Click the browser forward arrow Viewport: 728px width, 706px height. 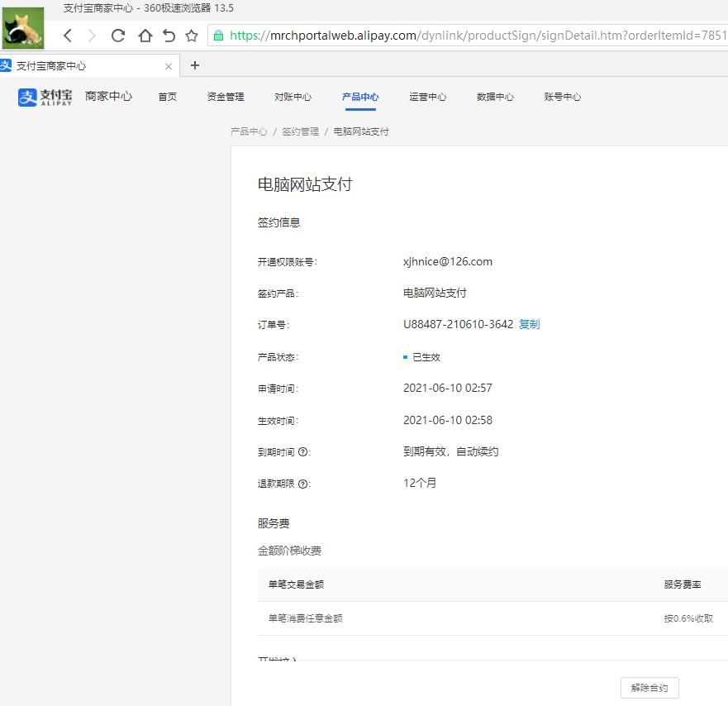point(92,36)
